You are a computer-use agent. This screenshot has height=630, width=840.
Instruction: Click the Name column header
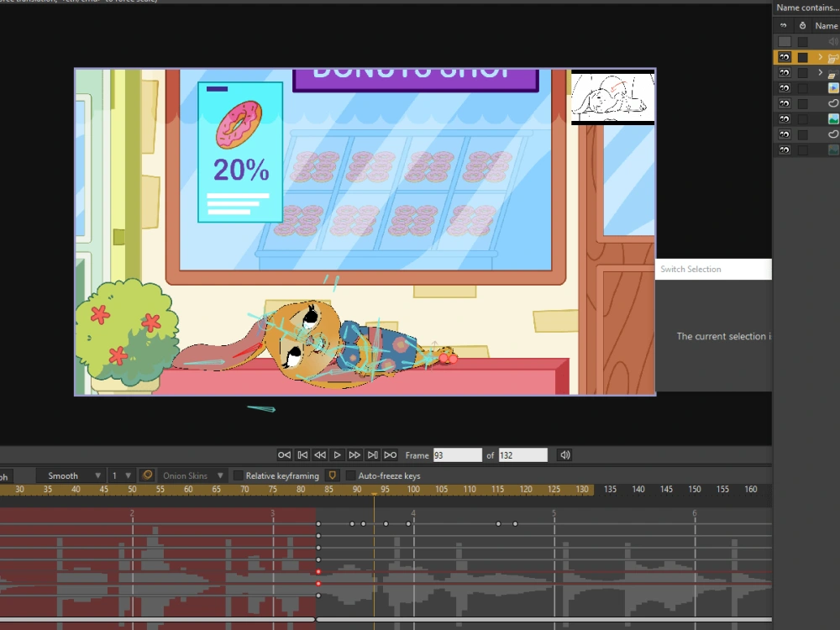tap(826, 26)
